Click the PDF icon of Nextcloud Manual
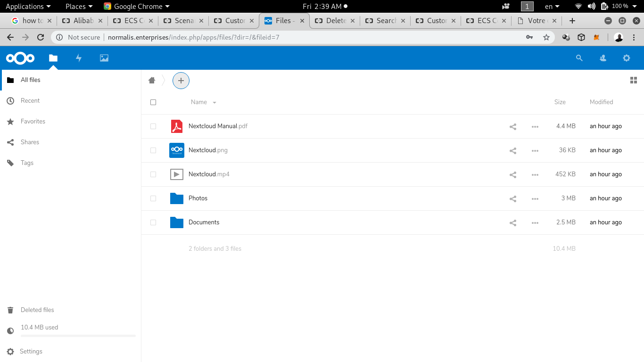 click(177, 126)
